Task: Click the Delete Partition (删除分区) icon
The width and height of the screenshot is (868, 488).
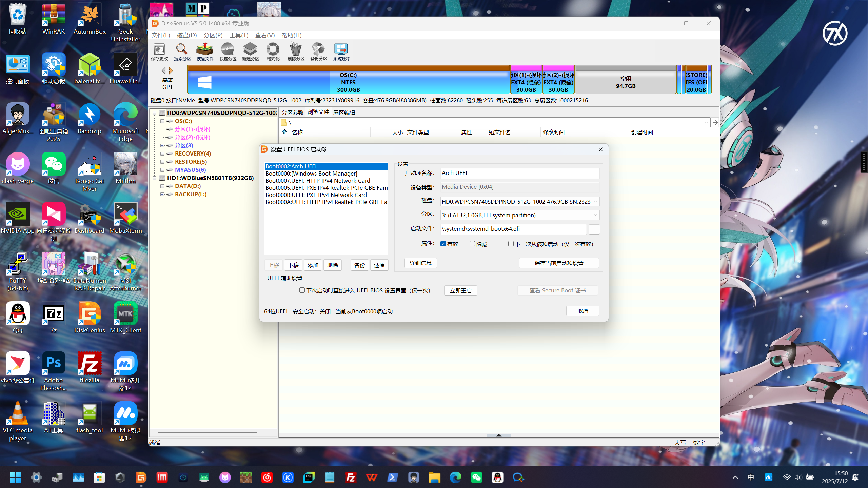Action: (x=296, y=52)
